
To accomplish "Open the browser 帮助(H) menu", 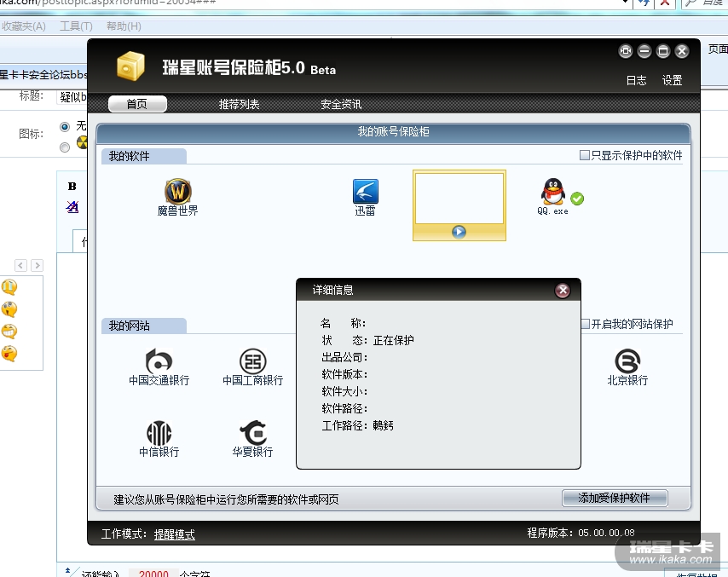I will (x=124, y=26).
